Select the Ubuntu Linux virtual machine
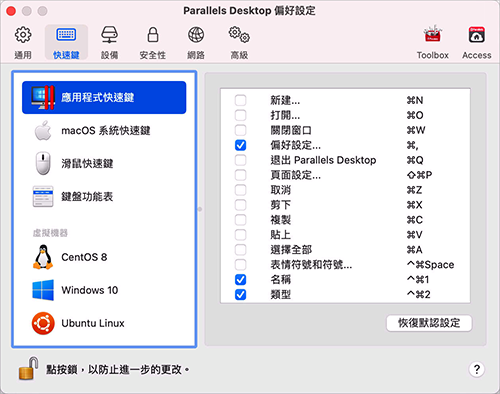 104,323
